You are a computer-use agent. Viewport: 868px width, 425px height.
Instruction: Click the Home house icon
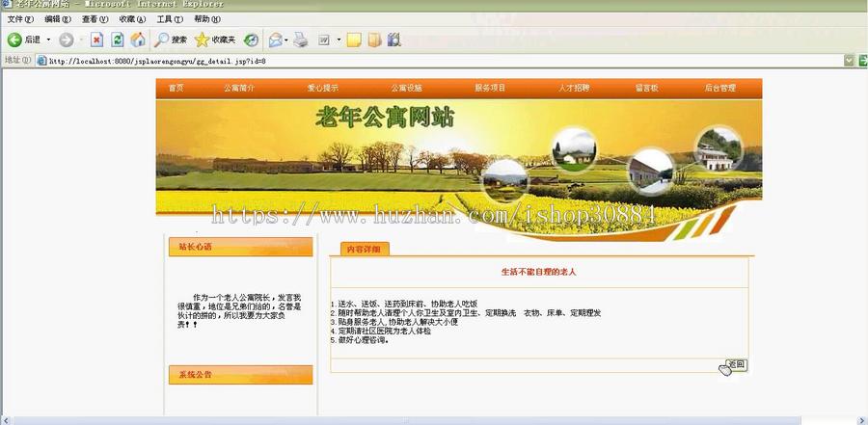click(138, 40)
